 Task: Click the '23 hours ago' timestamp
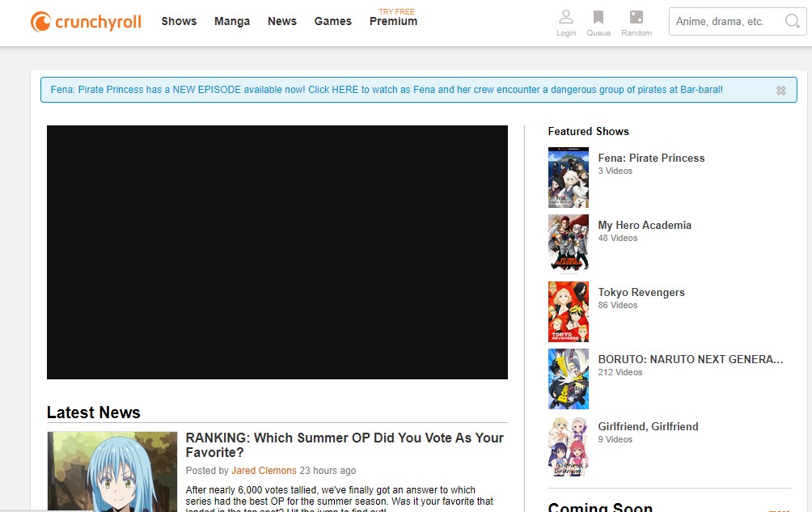click(x=328, y=471)
